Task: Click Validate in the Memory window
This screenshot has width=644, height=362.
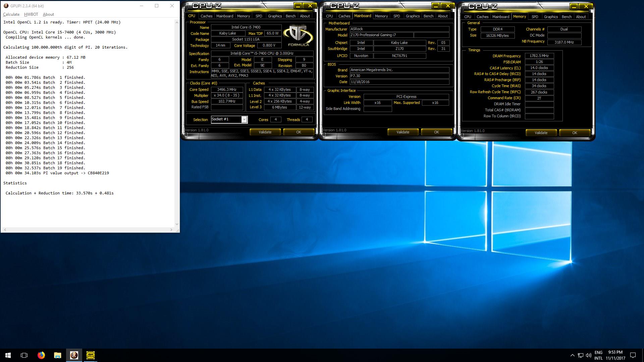Action: coord(541,133)
